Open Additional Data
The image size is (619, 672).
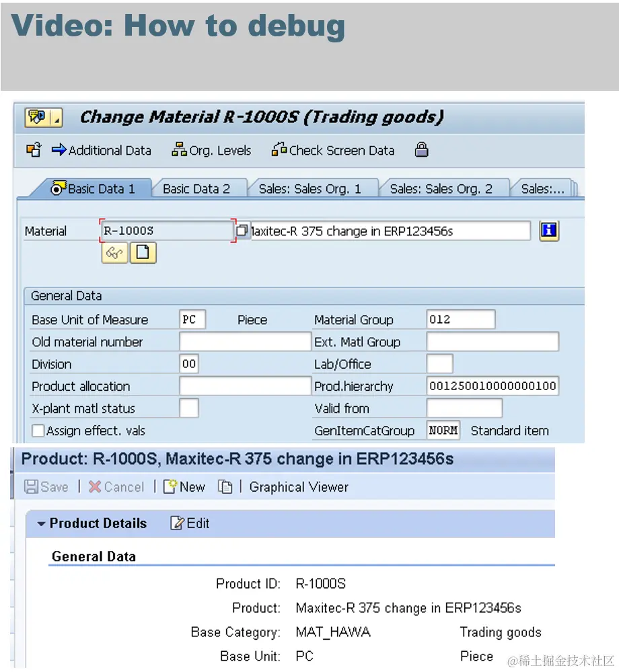click(102, 151)
